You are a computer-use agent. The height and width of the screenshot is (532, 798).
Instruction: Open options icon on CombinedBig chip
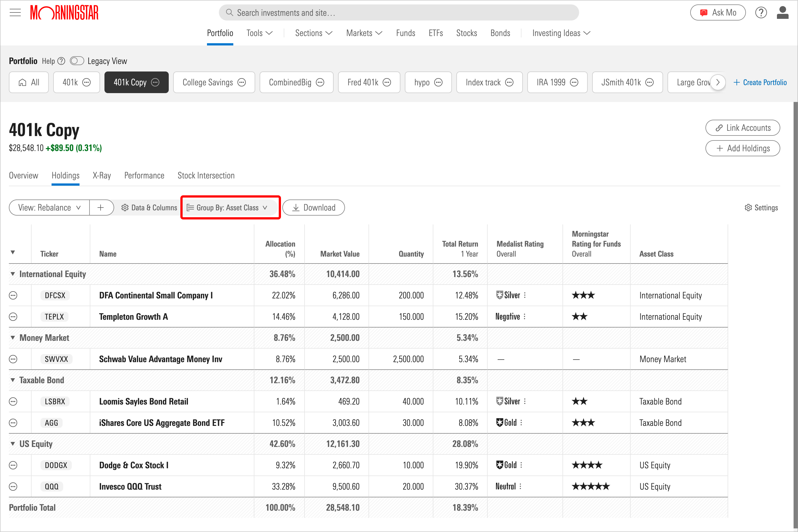320,83
